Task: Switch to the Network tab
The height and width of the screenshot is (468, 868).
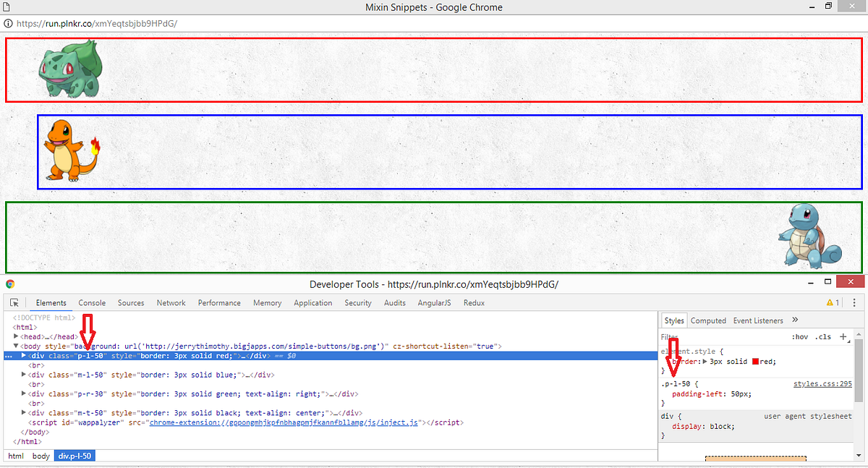Action: (171, 303)
